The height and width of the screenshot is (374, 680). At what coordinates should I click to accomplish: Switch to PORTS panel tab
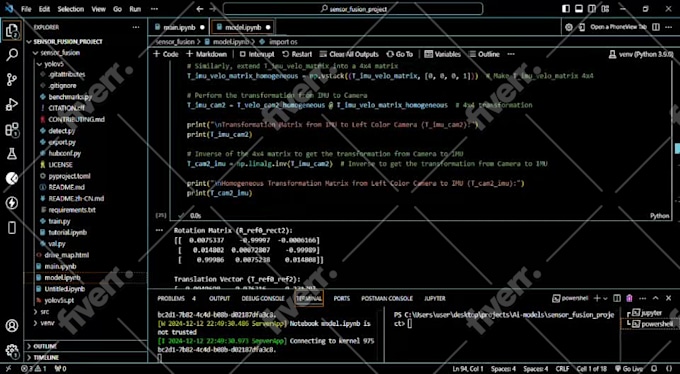click(342, 299)
